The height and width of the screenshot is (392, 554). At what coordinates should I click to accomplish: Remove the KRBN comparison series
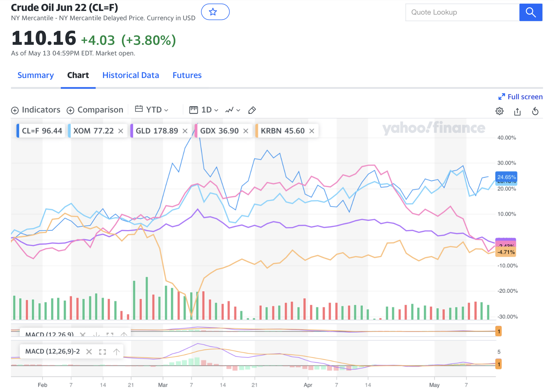tap(312, 131)
